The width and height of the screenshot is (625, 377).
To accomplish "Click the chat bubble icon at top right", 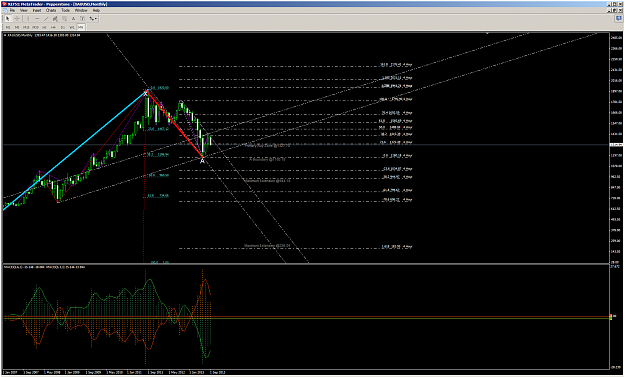I will coord(619,19).
